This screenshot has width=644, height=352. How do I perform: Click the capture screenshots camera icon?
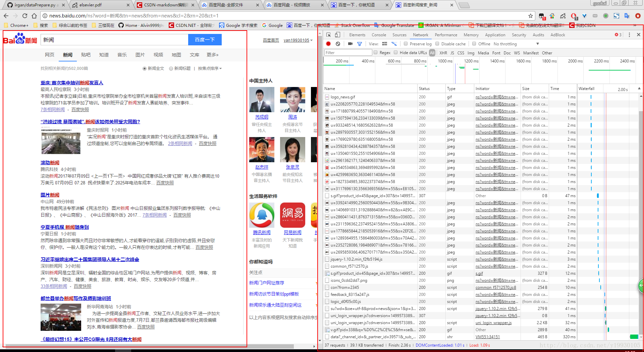point(350,44)
